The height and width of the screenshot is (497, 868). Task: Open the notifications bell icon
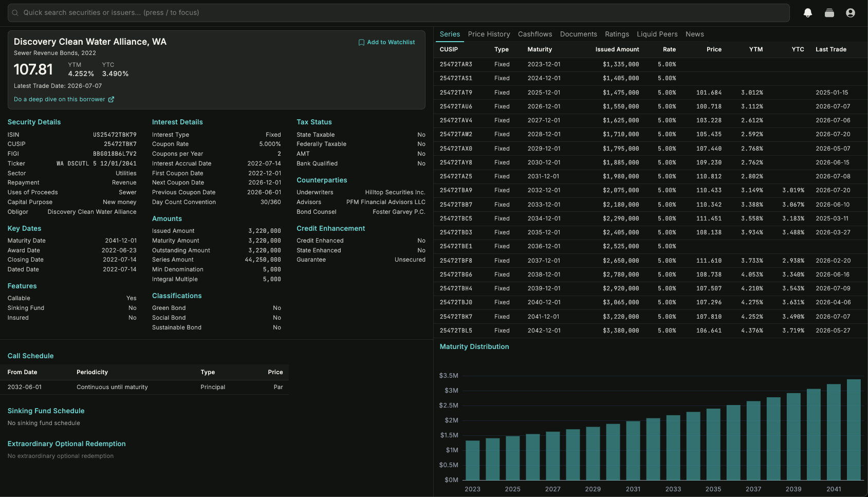(x=808, y=13)
